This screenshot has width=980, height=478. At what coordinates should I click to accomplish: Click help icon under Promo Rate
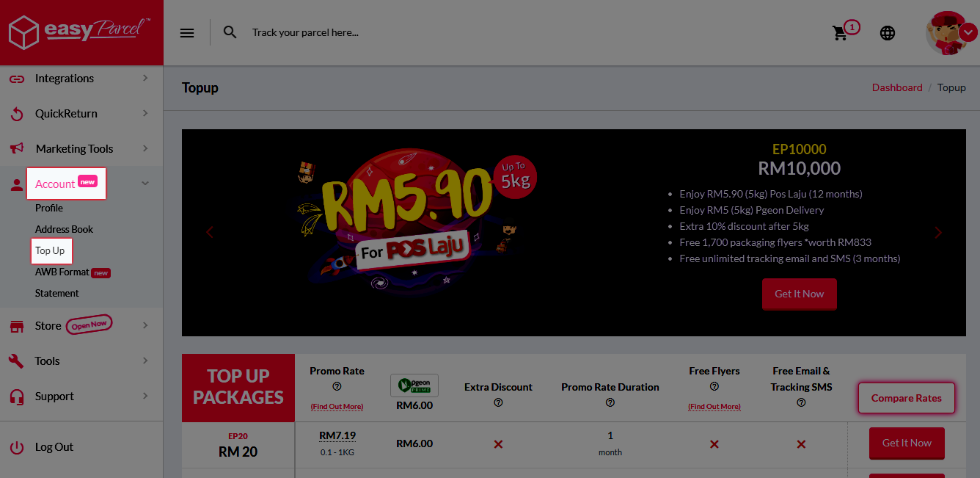coord(337,386)
